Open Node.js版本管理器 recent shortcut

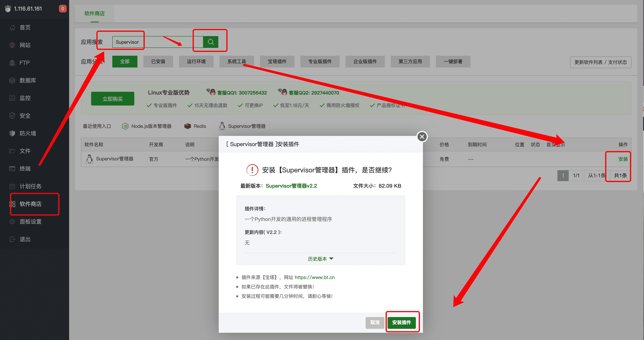tap(147, 126)
